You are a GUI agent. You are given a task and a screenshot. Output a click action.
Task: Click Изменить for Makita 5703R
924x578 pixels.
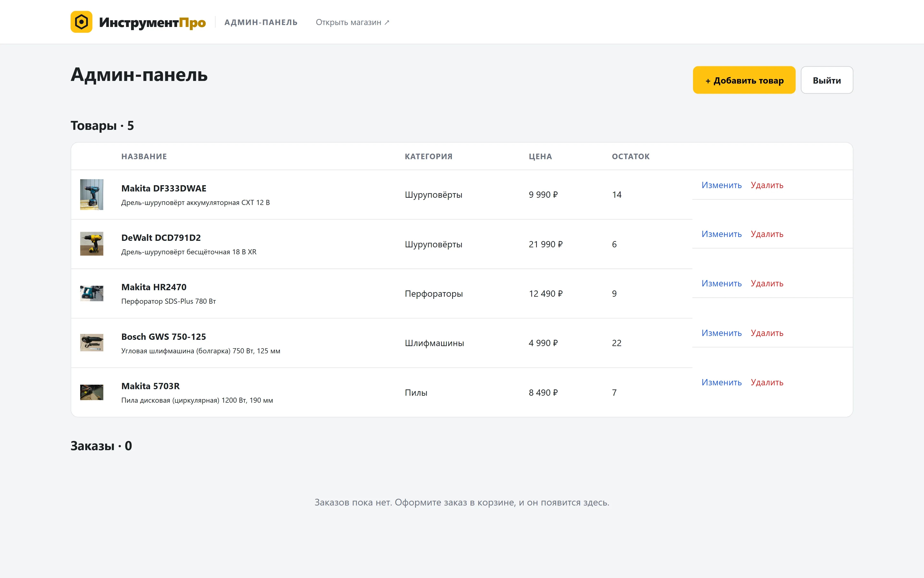[x=721, y=382]
